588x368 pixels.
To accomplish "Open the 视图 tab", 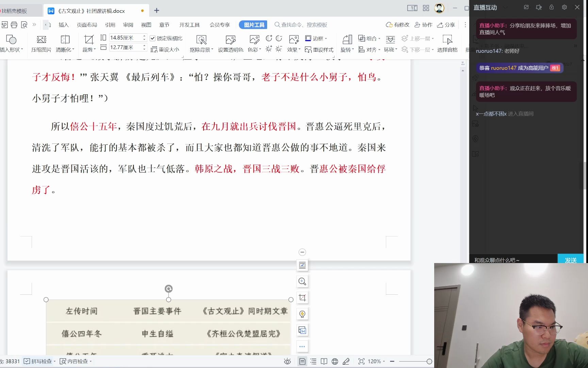I will coord(146,25).
